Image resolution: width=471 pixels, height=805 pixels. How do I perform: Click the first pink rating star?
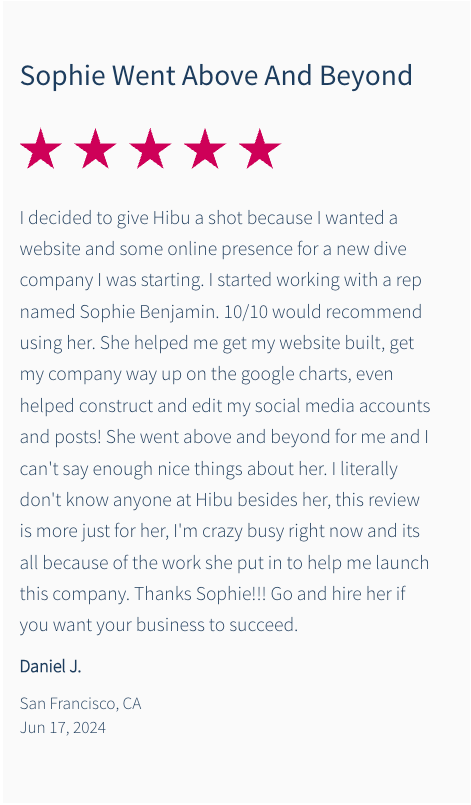41,148
